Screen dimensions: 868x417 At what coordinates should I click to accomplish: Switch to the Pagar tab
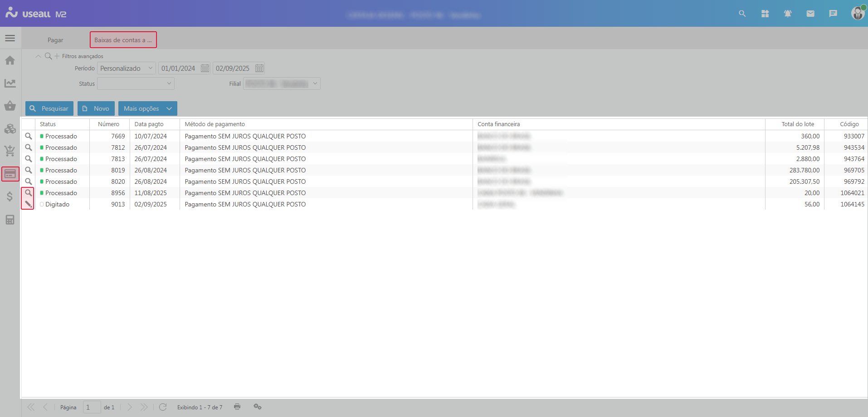pos(55,40)
